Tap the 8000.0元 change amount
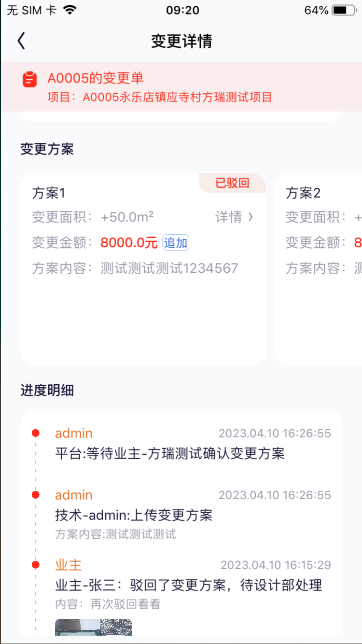Screen dimensions: 362x644 129,243
